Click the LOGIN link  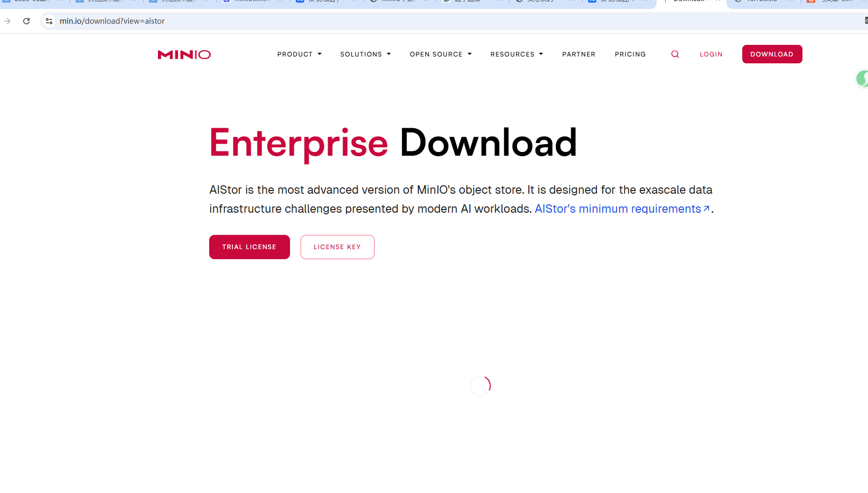pyautogui.click(x=711, y=54)
